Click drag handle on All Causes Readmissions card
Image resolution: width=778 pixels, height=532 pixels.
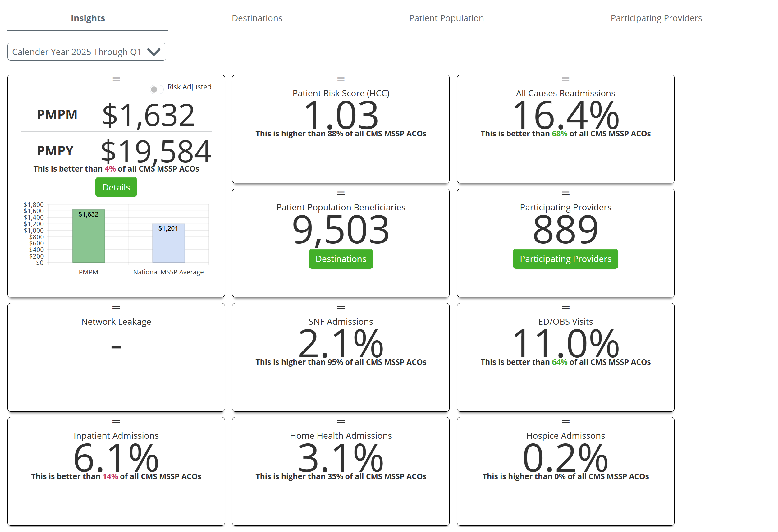click(565, 79)
